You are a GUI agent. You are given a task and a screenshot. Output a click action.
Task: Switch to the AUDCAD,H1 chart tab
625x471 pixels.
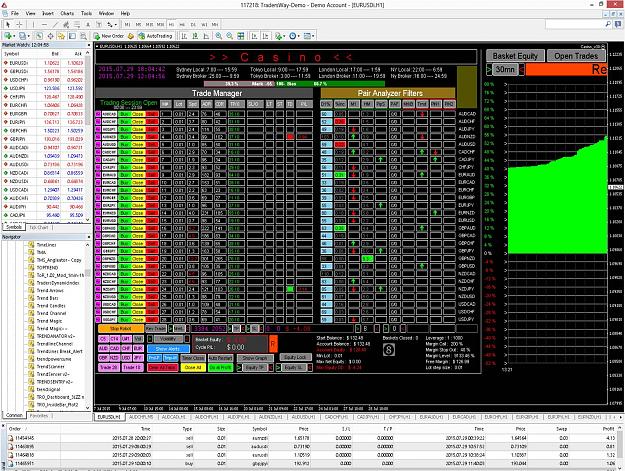point(175,417)
